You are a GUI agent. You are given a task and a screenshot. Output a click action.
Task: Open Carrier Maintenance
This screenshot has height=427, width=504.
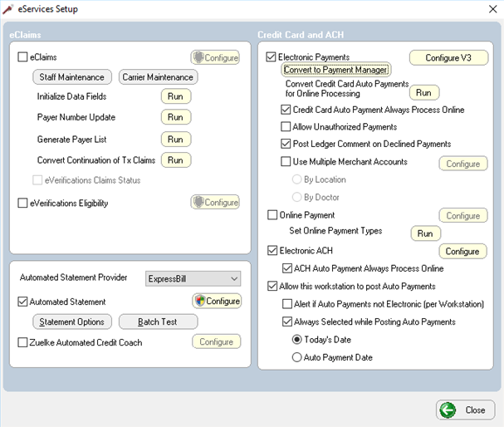[158, 77]
